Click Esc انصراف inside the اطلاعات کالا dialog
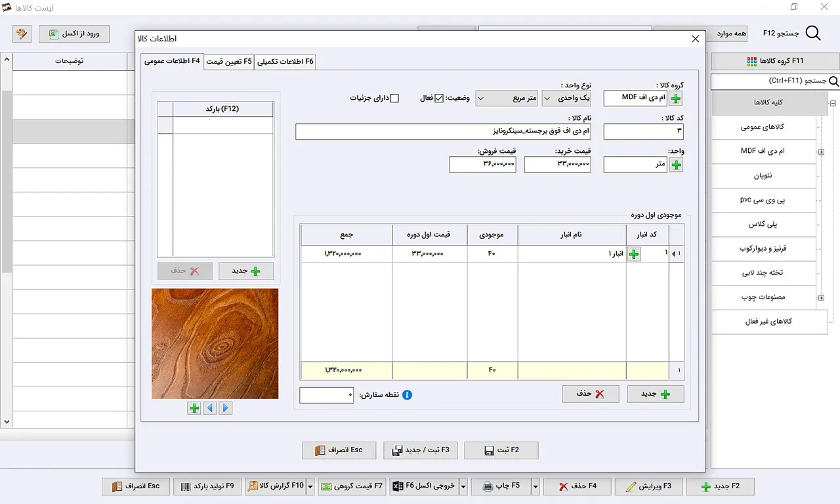This screenshot has height=504, width=840. tap(339, 450)
